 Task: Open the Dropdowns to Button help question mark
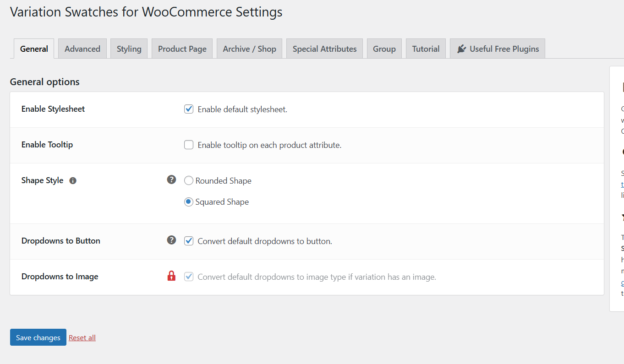tap(171, 240)
